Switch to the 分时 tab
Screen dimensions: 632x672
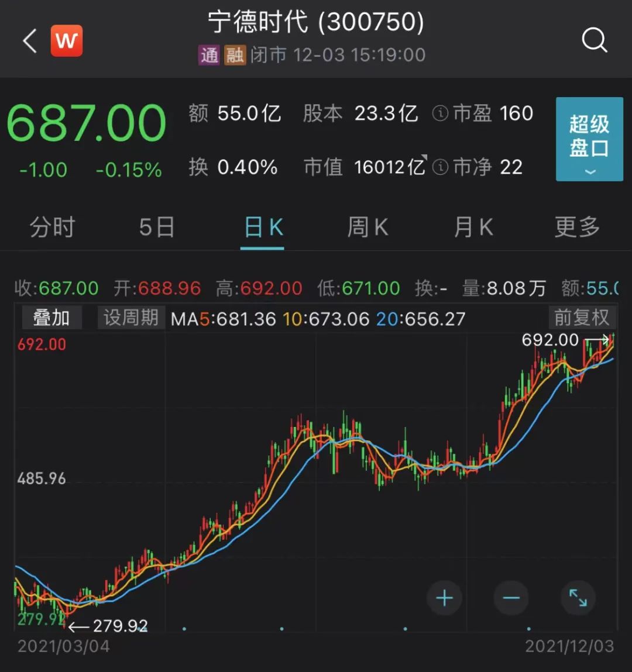pos(53,227)
